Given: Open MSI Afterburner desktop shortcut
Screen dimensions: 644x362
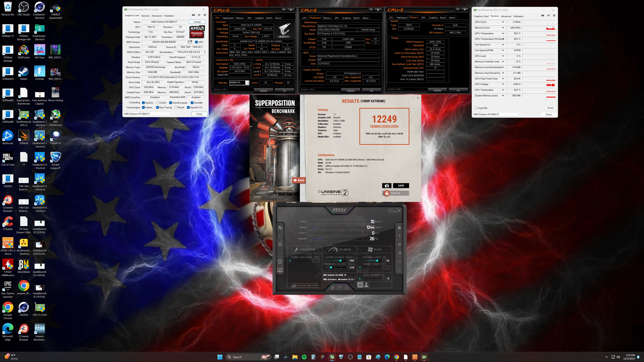Looking at the screenshot, I should pos(56,118).
